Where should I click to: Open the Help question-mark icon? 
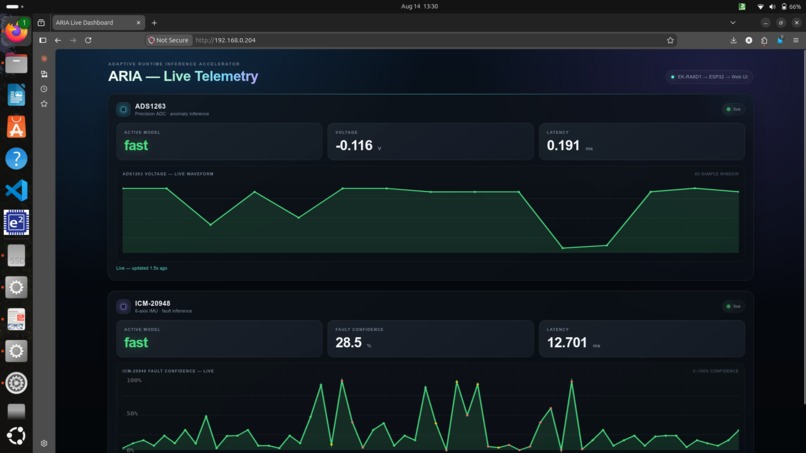tap(16, 159)
